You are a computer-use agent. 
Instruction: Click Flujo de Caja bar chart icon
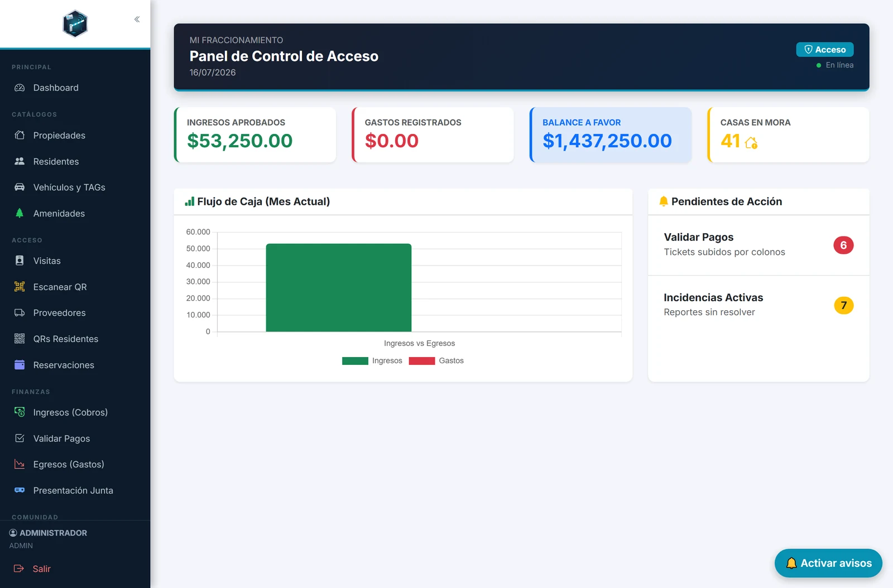pyautogui.click(x=190, y=201)
